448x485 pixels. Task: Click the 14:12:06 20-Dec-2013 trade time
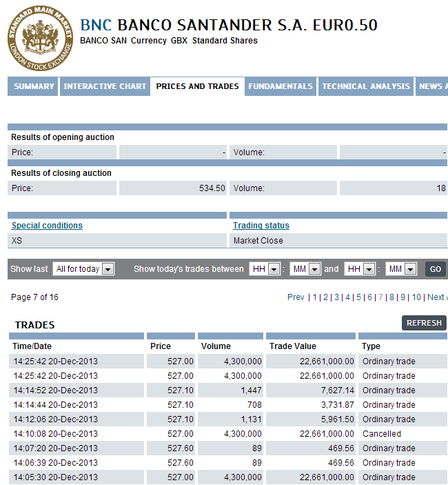56,419
